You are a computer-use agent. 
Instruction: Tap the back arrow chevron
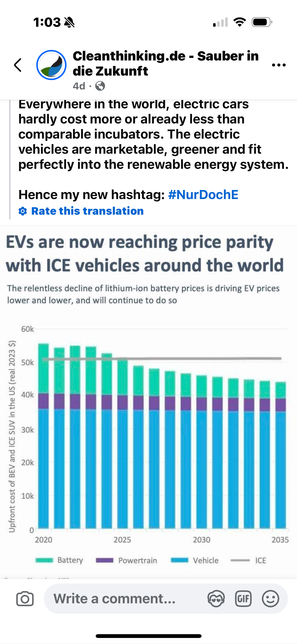(18, 65)
